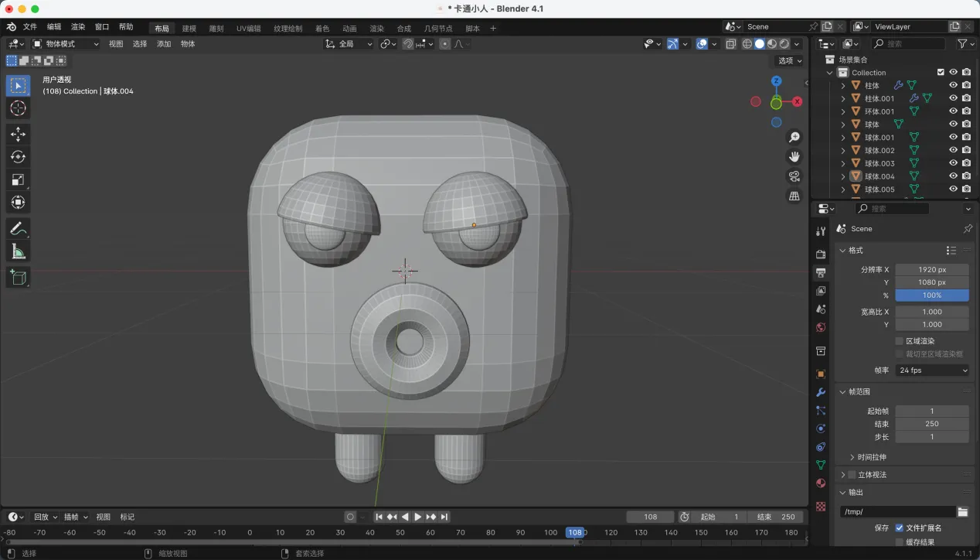Select the Measure ruler tool
This screenshot has width=980, height=560.
pos(18,251)
